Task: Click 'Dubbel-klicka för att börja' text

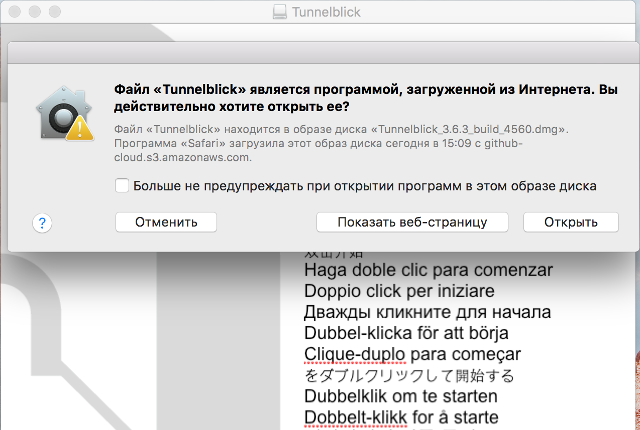Action: [406, 333]
